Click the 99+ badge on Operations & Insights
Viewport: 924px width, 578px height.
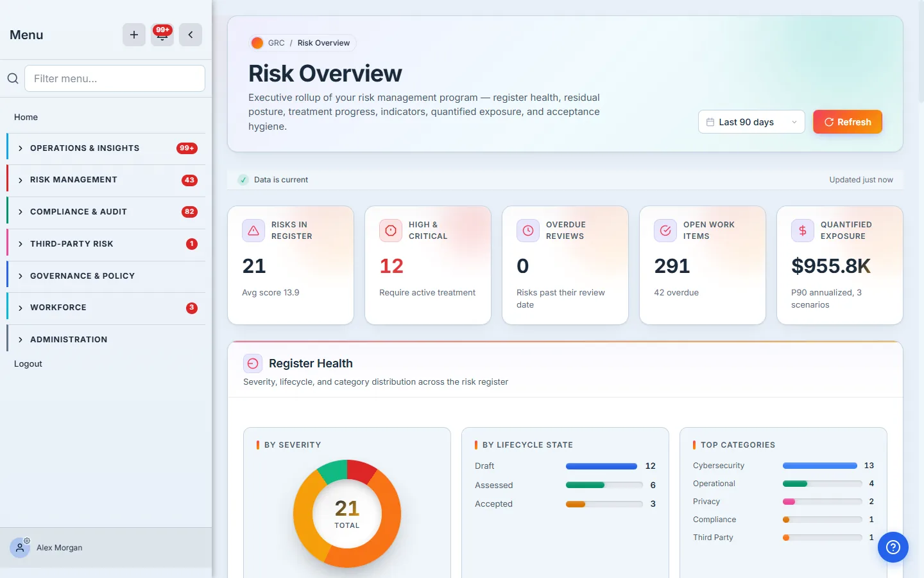coord(187,148)
